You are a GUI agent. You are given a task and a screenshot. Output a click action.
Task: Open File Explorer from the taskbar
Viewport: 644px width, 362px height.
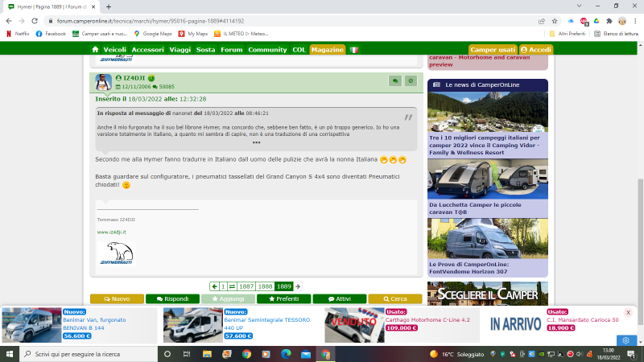207,354
